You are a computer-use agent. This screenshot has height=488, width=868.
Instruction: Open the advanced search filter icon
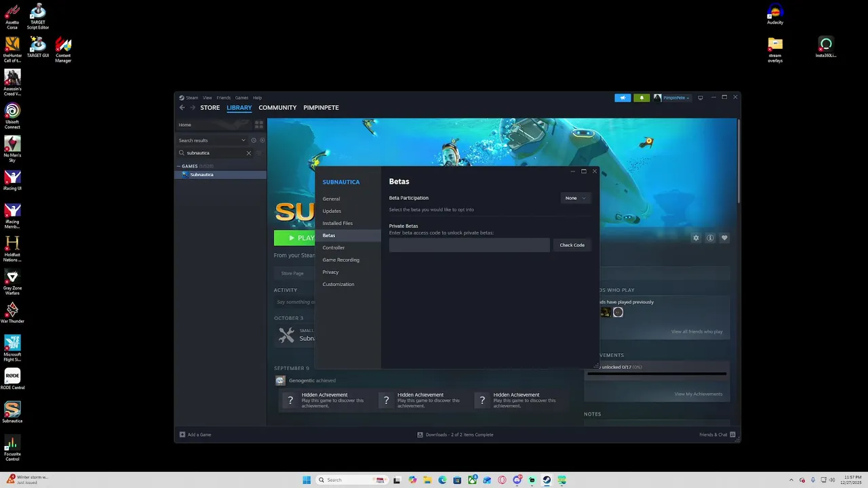259,153
